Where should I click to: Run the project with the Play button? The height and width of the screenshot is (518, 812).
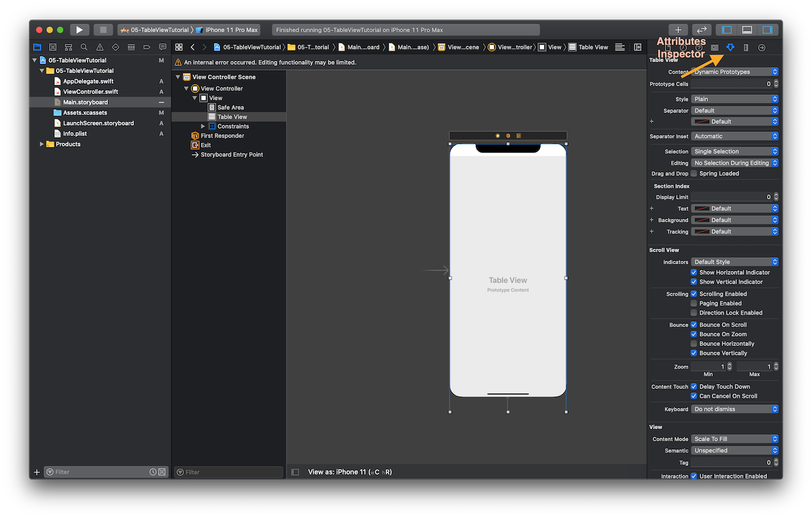pyautogui.click(x=79, y=29)
